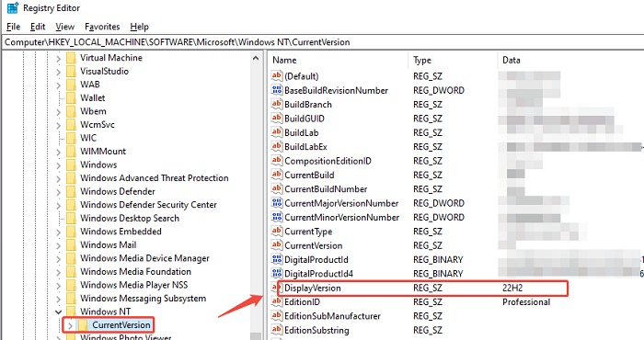Expand the WcmSvc key
The image size is (644, 340).
coord(58,126)
